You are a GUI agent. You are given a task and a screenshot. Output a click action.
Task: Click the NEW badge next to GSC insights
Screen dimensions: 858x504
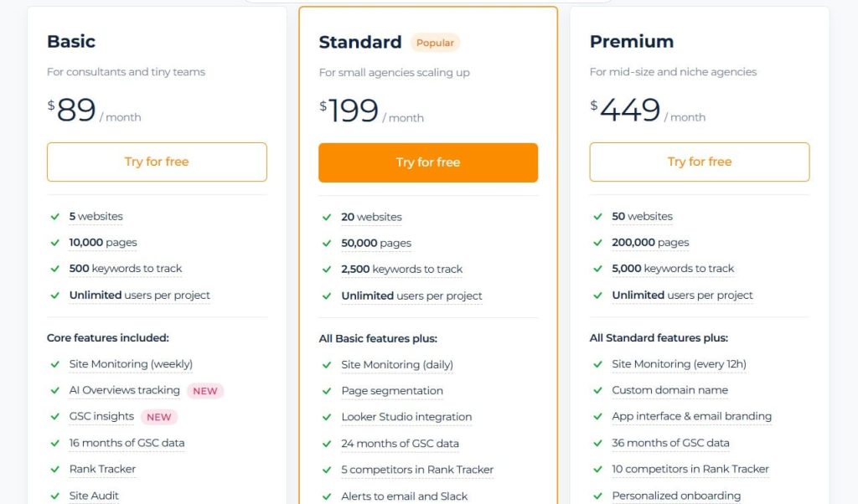158,417
